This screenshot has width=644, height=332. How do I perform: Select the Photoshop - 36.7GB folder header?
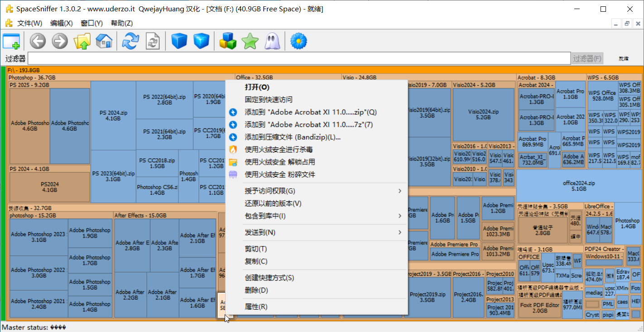pos(121,78)
